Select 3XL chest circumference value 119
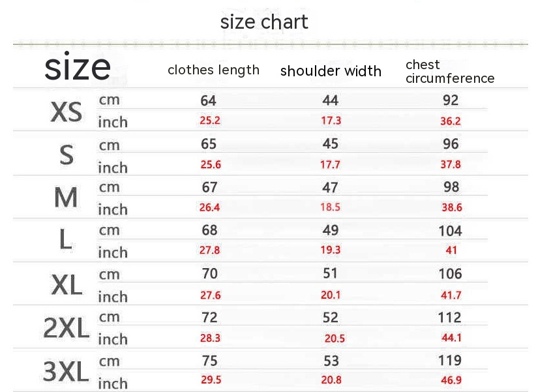This screenshot has height=392, width=536. tap(450, 360)
